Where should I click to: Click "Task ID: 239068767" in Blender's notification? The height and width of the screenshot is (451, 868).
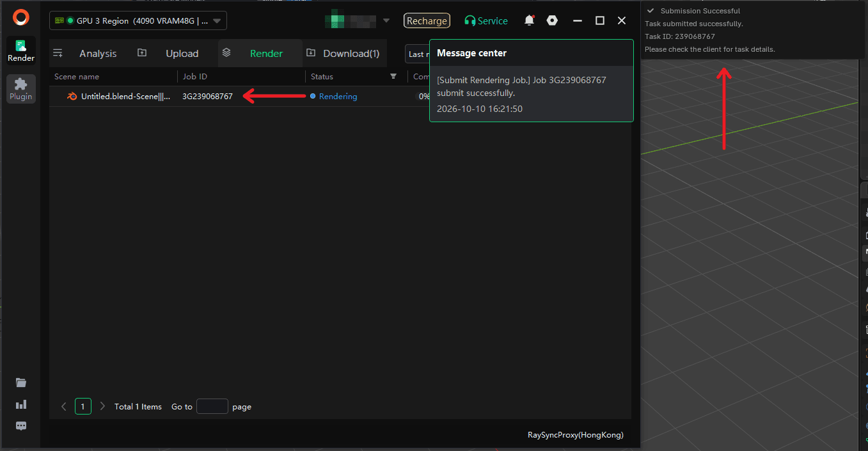pos(680,36)
